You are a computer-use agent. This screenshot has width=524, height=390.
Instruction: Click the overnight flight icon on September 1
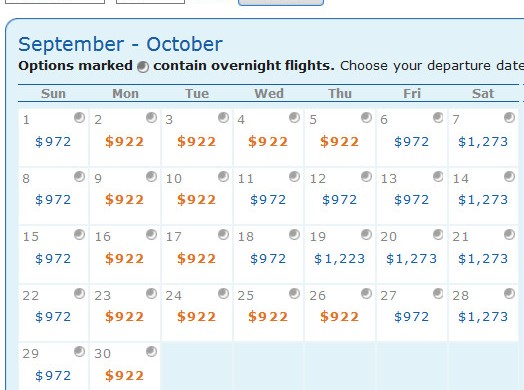tap(80, 118)
